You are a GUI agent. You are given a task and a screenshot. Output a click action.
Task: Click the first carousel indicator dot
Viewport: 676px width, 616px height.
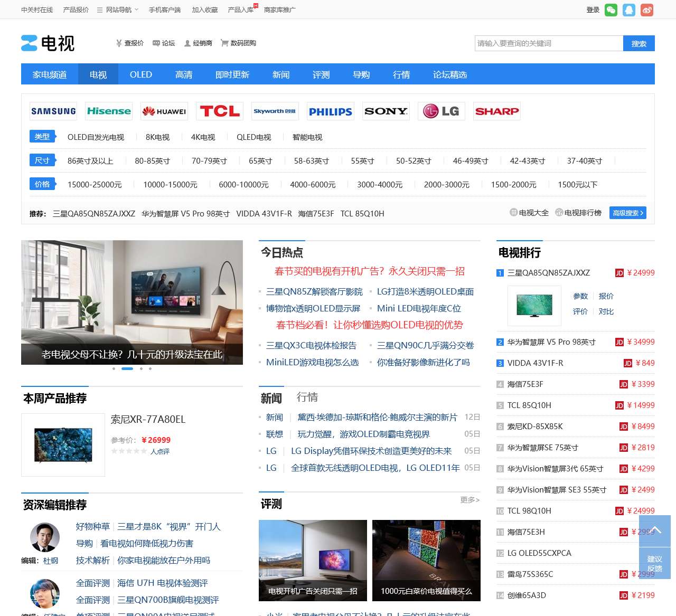tap(114, 368)
